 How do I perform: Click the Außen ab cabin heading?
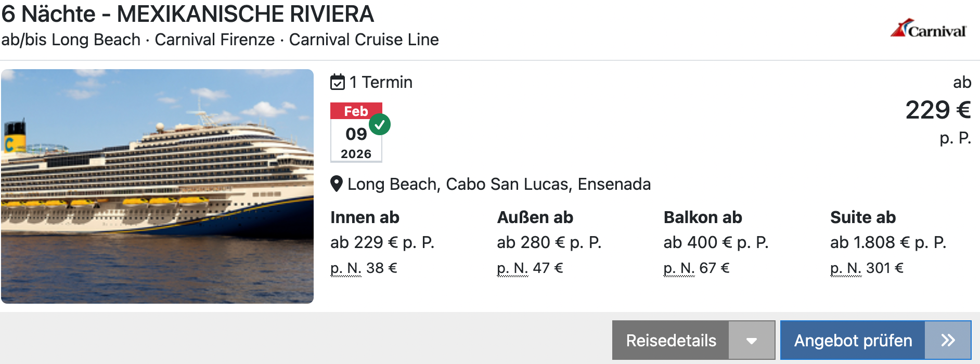[535, 217]
